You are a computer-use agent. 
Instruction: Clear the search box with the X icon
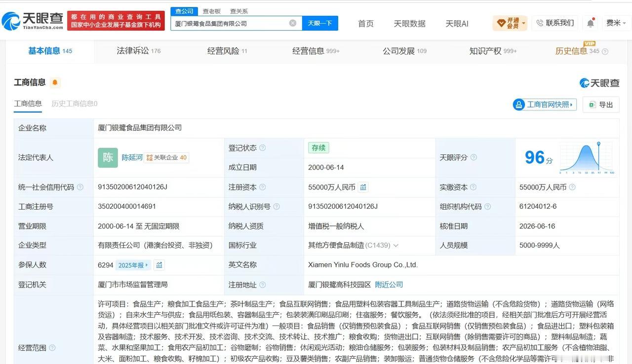[293, 23]
